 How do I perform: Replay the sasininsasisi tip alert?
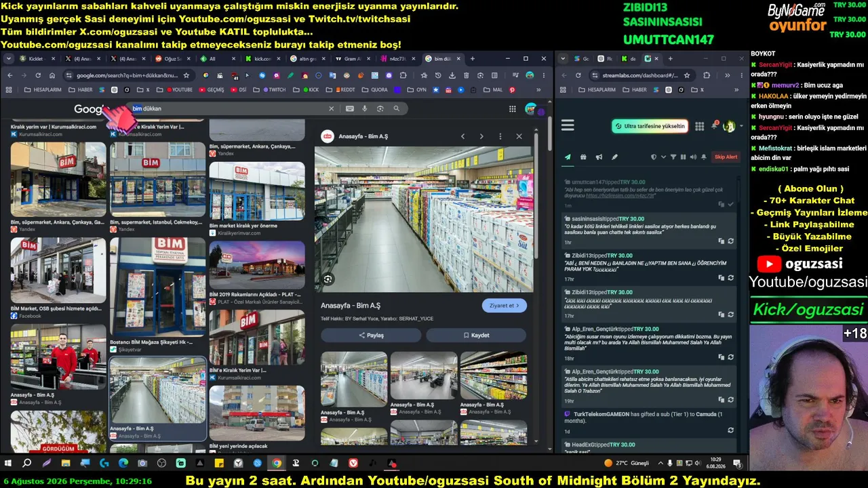click(730, 241)
